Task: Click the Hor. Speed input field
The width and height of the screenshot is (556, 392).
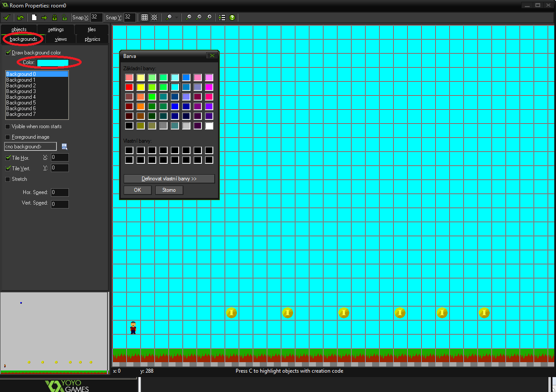Action: (x=60, y=192)
